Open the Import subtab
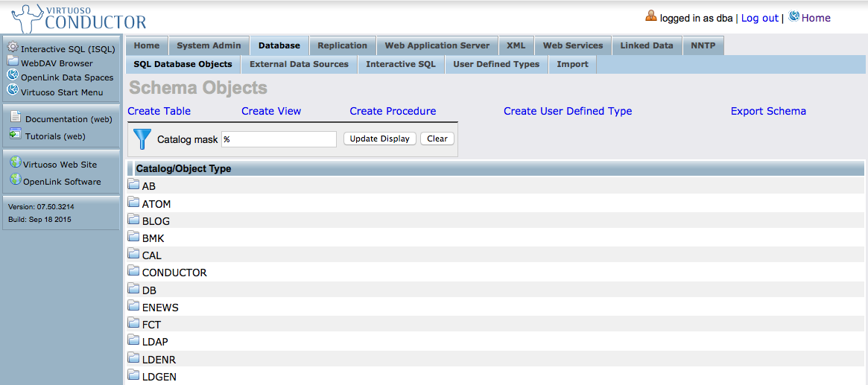The width and height of the screenshot is (868, 385). point(573,64)
